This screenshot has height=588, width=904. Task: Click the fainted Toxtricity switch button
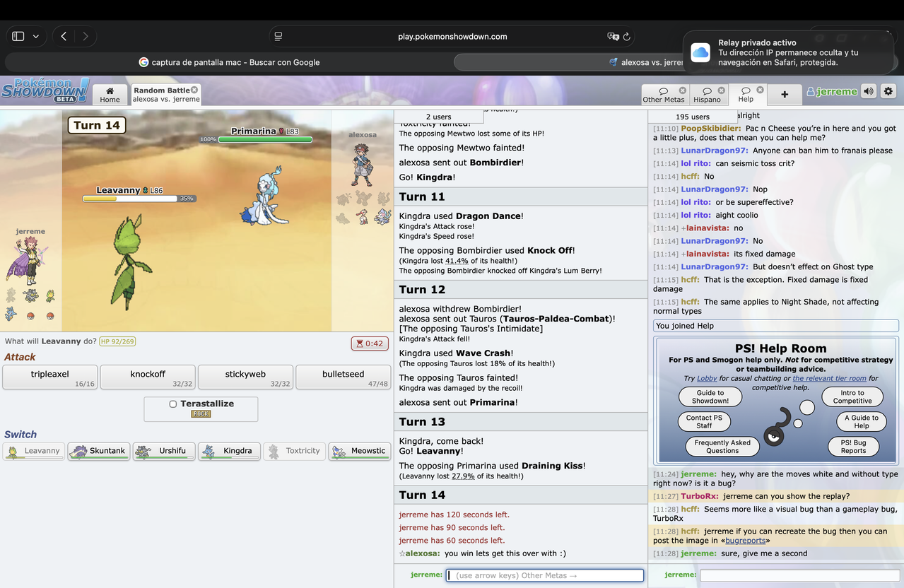(295, 451)
